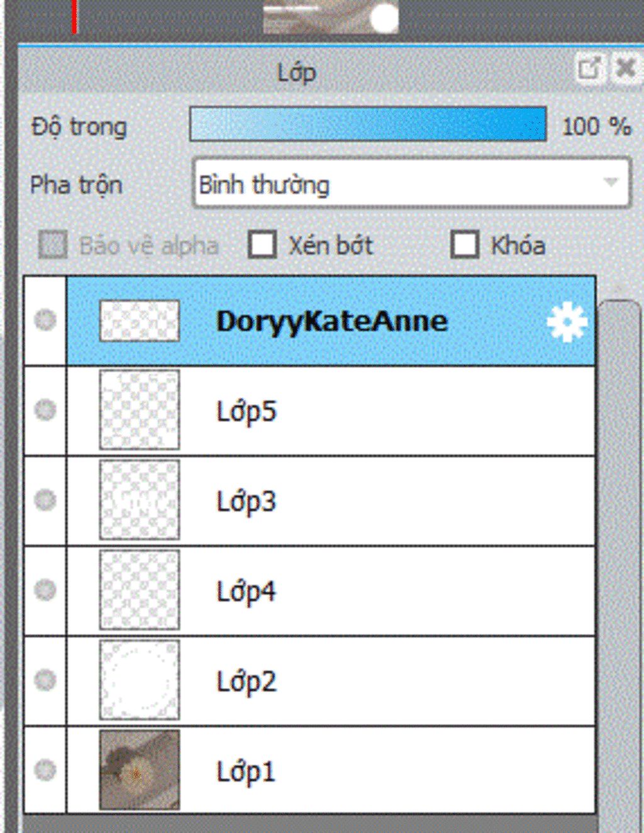Image resolution: width=644 pixels, height=833 pixels.
Task: Undock the Lớp panel with pop-out icon
Action: pyautogui.click(x=590, y=68)
